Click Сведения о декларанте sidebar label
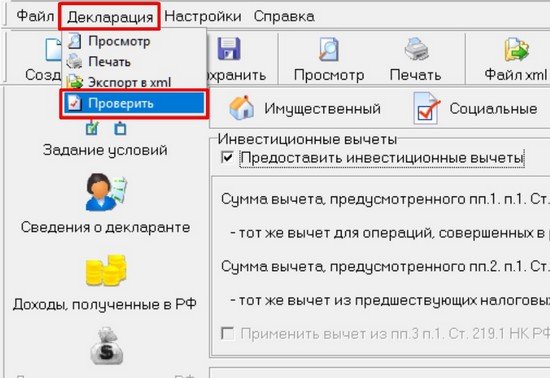The image size is (550, 378). [106, 227]
